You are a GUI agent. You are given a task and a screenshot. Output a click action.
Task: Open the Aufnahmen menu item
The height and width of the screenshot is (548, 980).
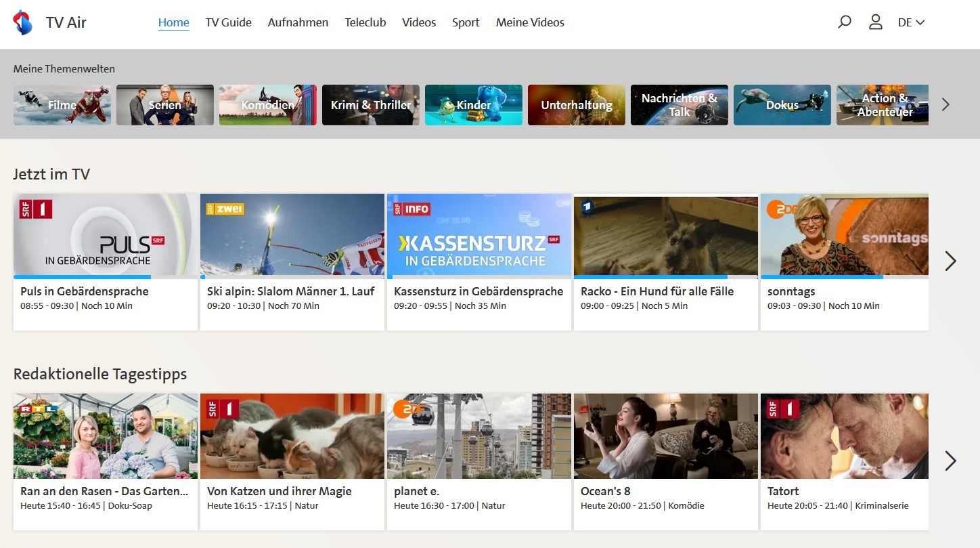[x=298, y=22]
